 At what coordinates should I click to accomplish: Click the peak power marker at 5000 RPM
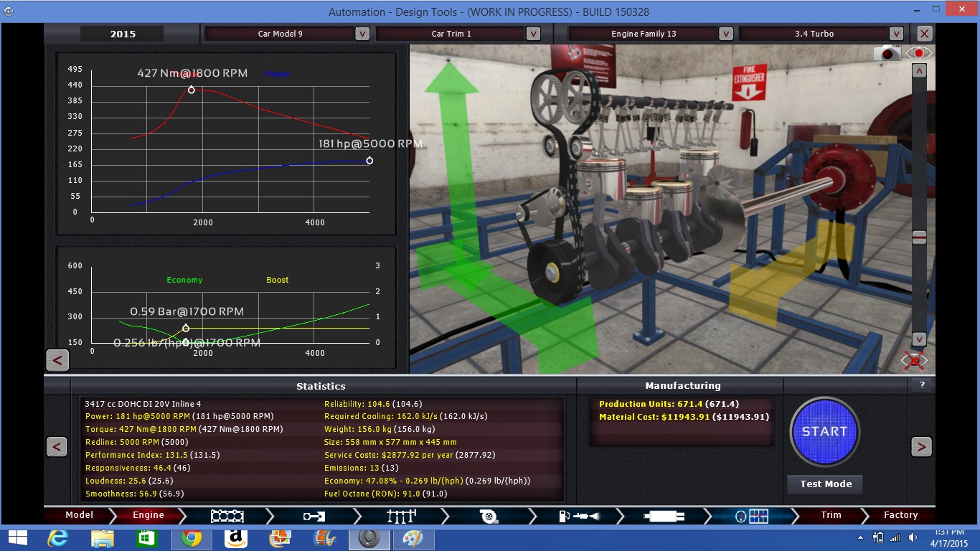click(x=369, y=161)
